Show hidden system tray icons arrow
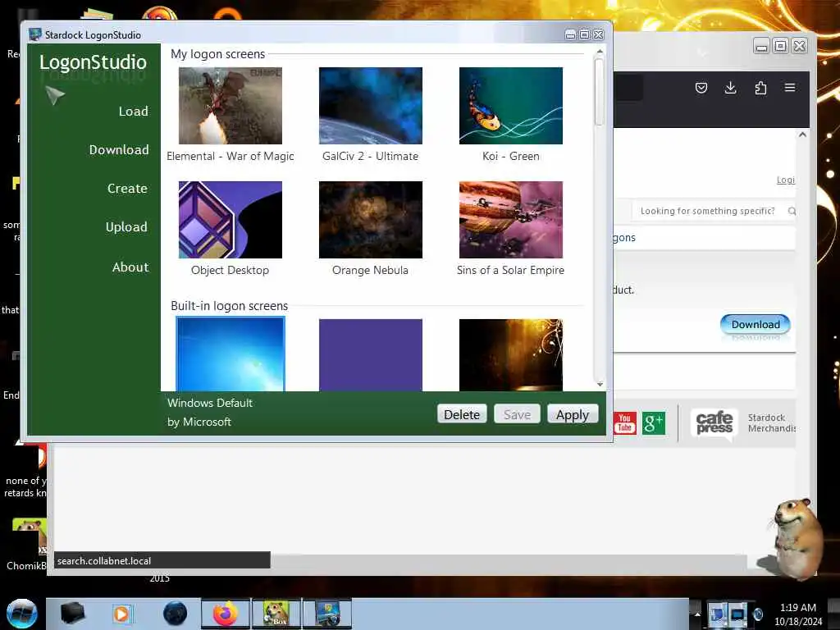This screenshot has width=840, height=630. tap(697, 614)
